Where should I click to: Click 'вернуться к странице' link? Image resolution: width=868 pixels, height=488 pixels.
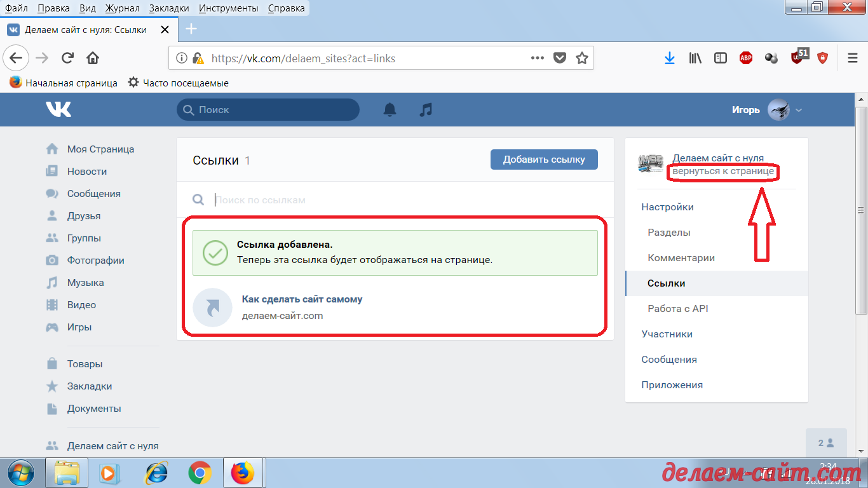click(723, 172)
